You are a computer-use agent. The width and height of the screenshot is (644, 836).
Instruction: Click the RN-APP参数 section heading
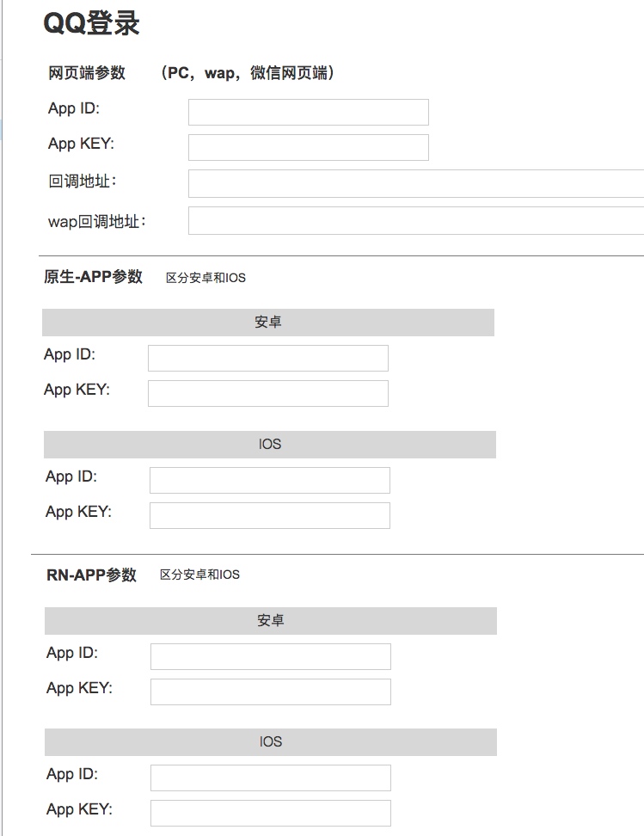(92, 575)
